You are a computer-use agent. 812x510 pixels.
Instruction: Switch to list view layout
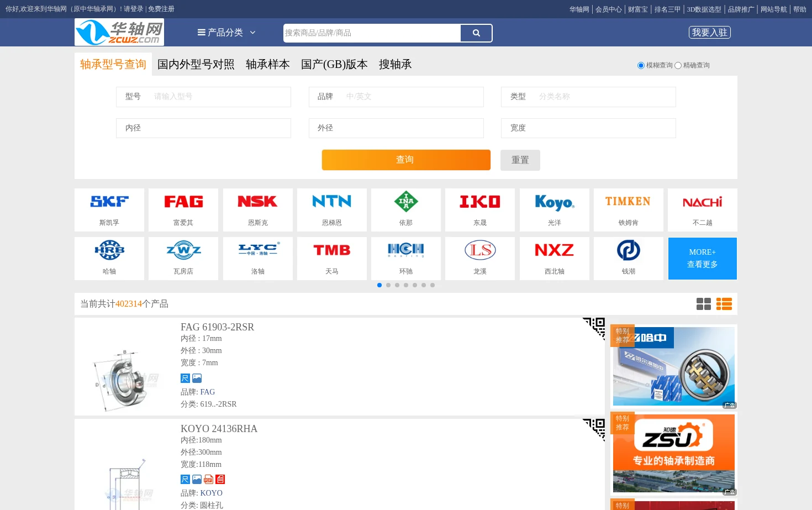[724, 304]
